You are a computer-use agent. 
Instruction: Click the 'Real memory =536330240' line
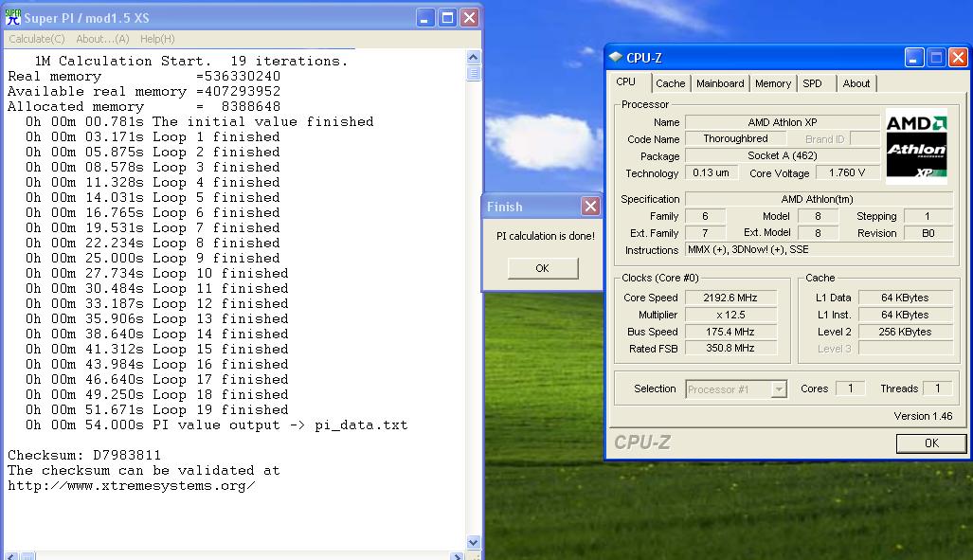click(x=144, y=77)
